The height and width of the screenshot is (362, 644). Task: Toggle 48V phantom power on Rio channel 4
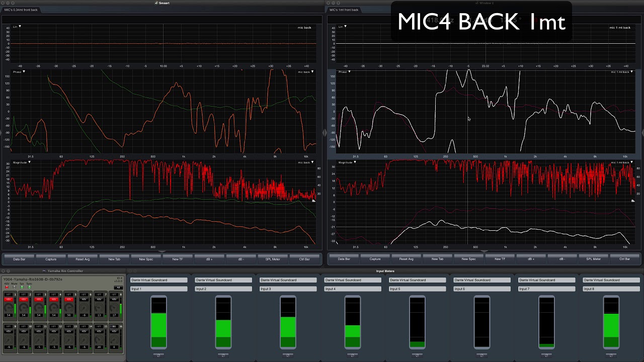54,300
